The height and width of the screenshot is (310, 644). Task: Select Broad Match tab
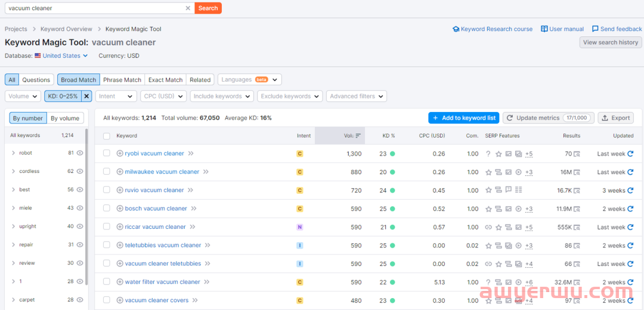click(79, 80)
